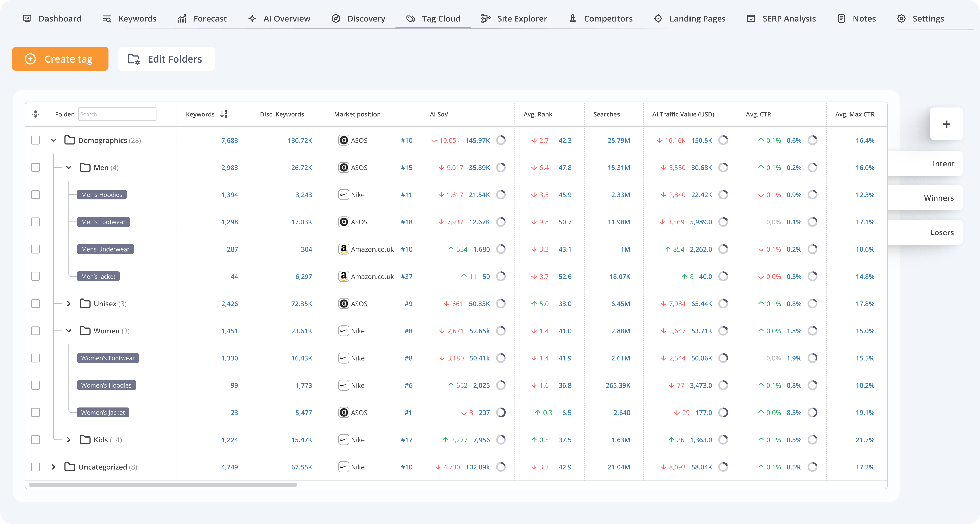Click the plus icon panel on the right
This screenshot has width=980, height=524.
pos(946,124)
